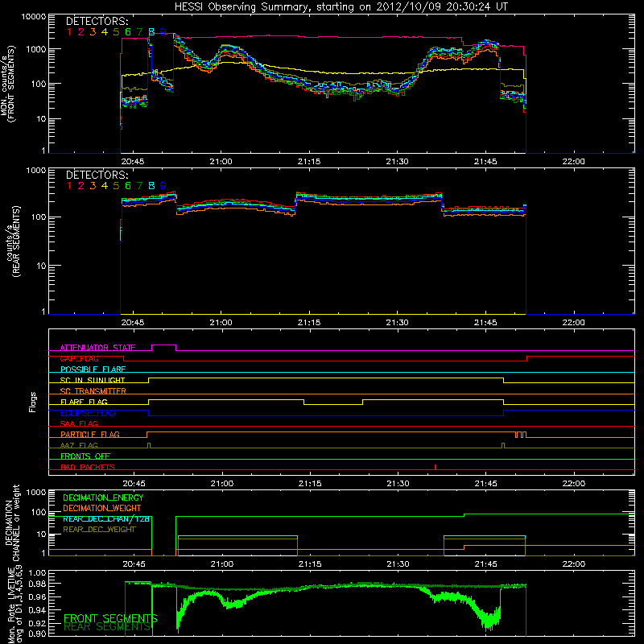Image resolution: width=644 pixels, height=644 pixels.
Task: Select detector 5 in rear segments legend
Action: (x=116, y=186)
